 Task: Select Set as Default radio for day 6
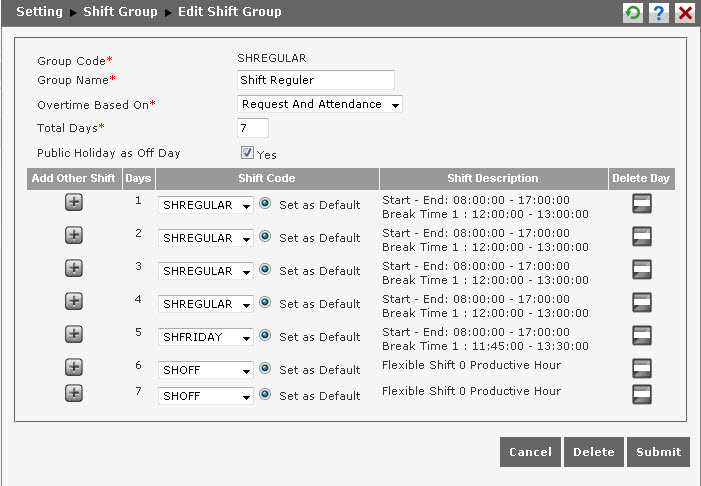click(265, 368)
